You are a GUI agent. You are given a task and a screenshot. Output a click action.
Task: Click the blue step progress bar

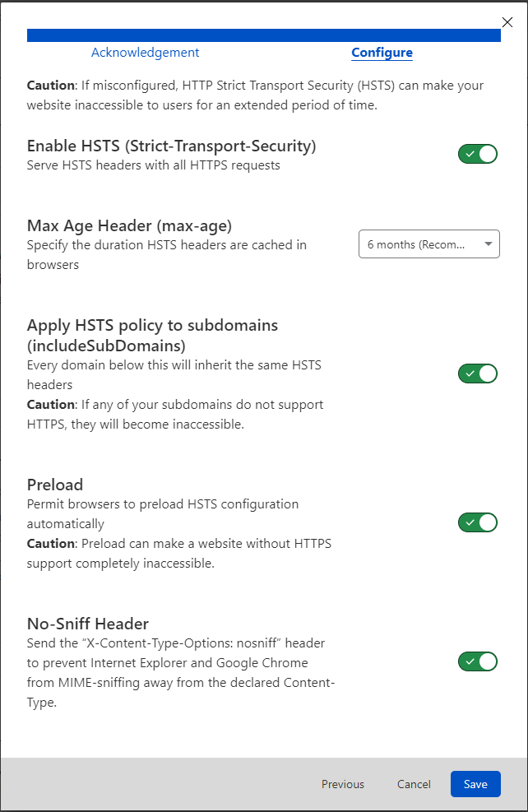263,35
